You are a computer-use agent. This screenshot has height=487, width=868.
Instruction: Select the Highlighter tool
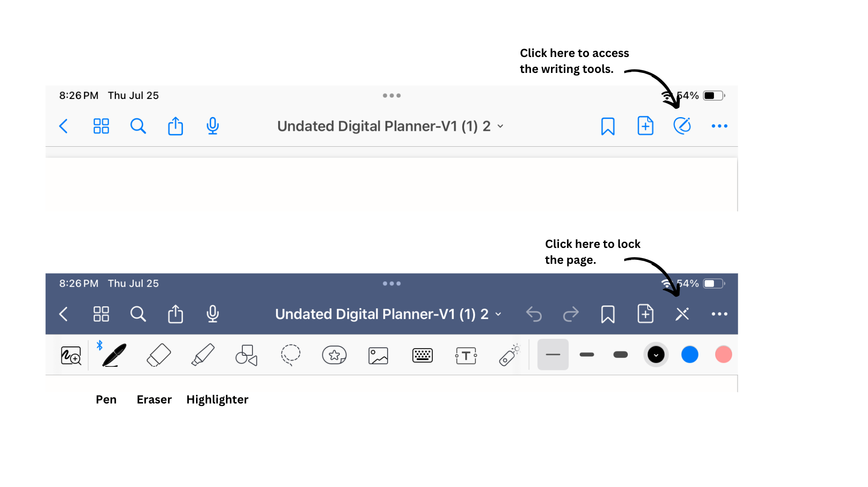pyautogui.click(x=203, y=355)
